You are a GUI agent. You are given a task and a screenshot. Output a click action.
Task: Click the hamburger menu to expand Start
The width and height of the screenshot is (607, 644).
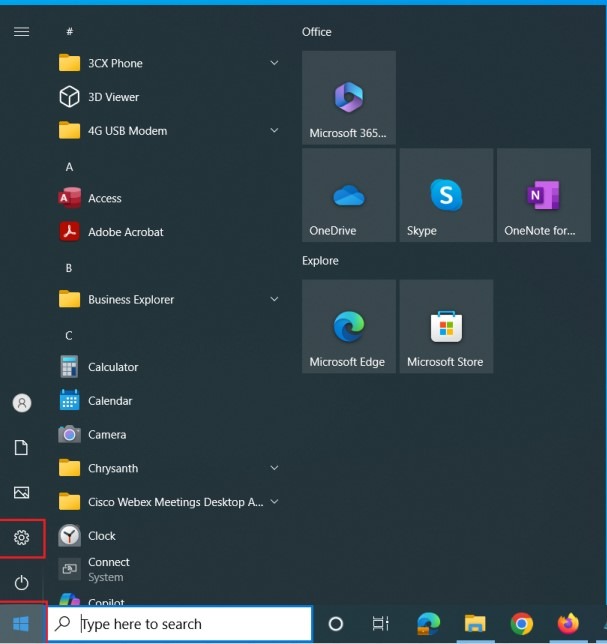[x=21, y=32]
